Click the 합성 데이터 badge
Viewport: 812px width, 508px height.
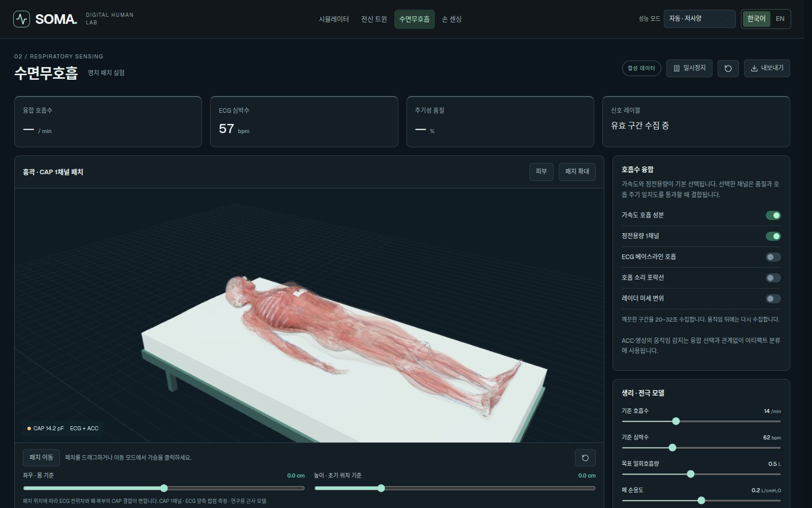(641, 68)
